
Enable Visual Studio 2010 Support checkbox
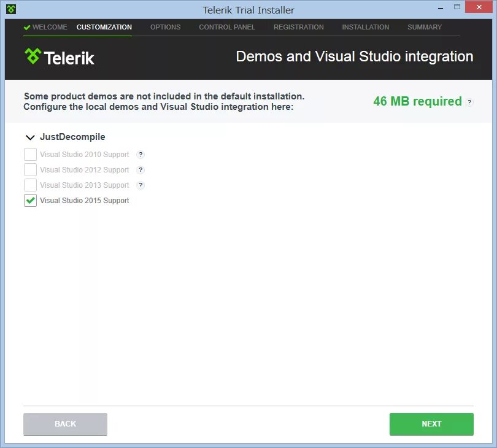pyautogui.click(x=31, y=155)
